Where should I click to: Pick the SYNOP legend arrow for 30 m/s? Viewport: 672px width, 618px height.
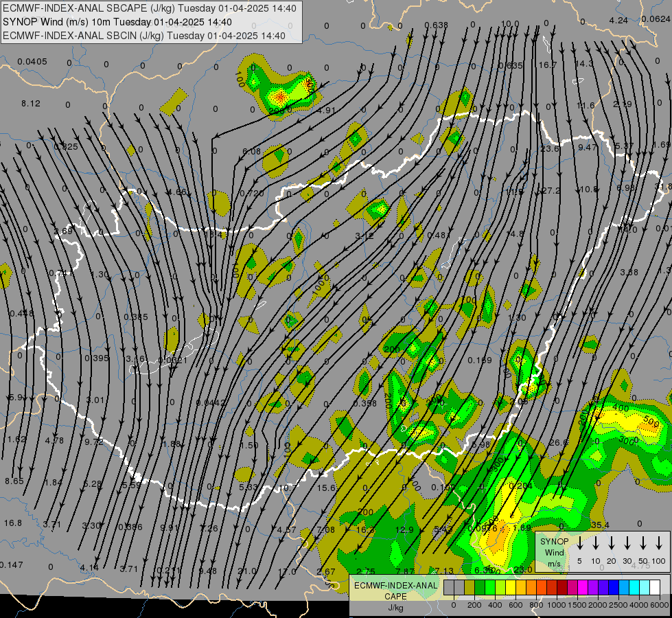(x=627, y=543)
